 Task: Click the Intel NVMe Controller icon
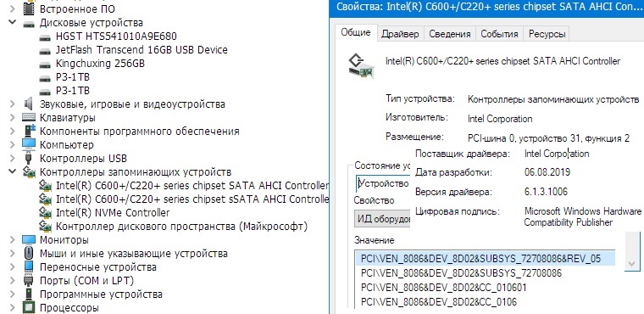pyautogui.click(x=44, y=213)
